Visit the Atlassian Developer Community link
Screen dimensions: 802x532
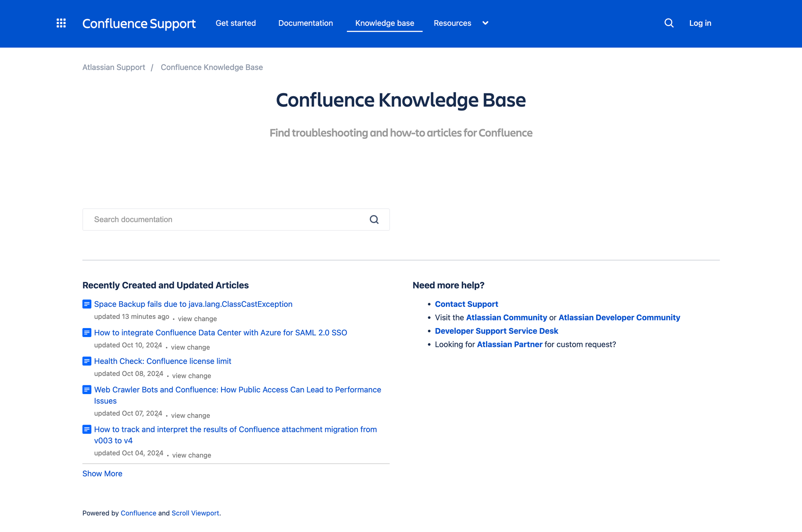(619, 317)
